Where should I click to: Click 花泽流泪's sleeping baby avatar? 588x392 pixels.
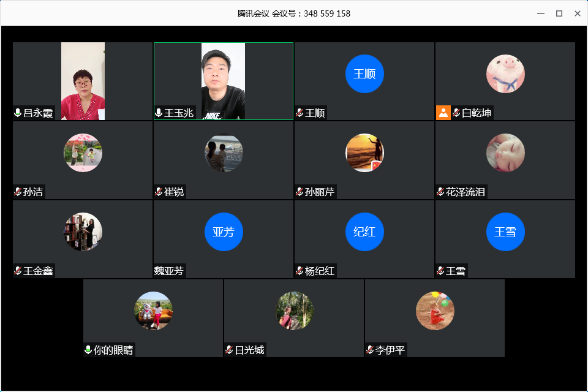tap(505, 153)
